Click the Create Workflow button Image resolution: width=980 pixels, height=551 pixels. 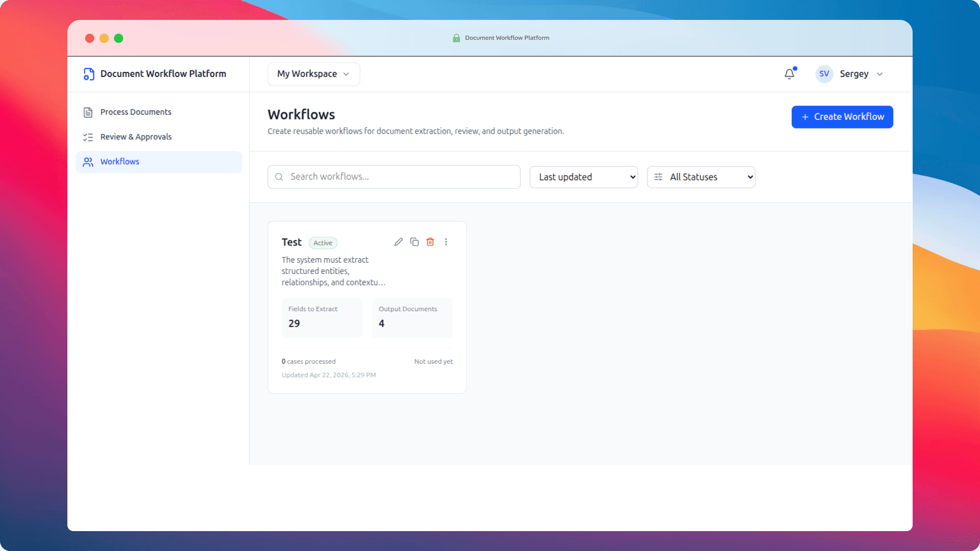point(842,117)
